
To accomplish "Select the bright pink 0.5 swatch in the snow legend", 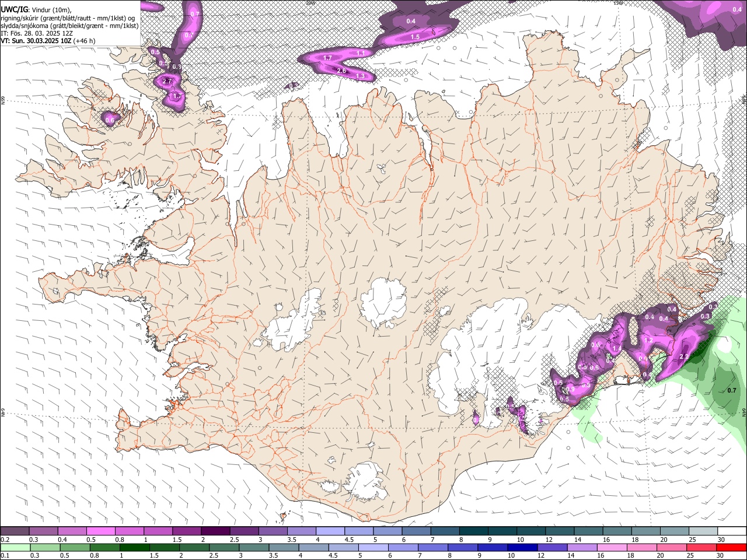I will pos(100,531).
